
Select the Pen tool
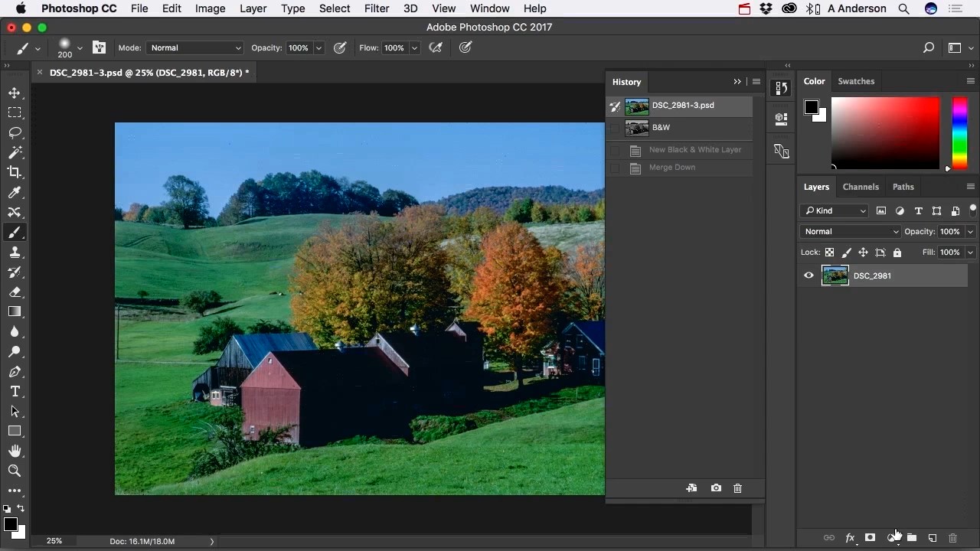point(15,371)
